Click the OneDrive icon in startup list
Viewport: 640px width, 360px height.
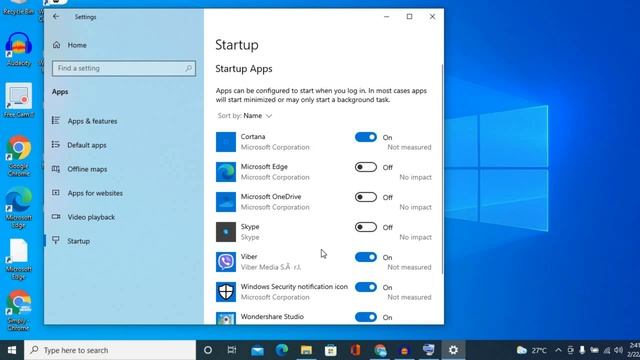[x=226, y=202]
